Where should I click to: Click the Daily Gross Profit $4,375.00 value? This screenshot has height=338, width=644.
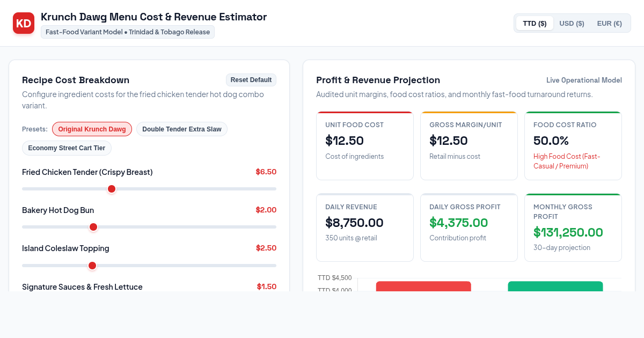[x=459, y=223]
